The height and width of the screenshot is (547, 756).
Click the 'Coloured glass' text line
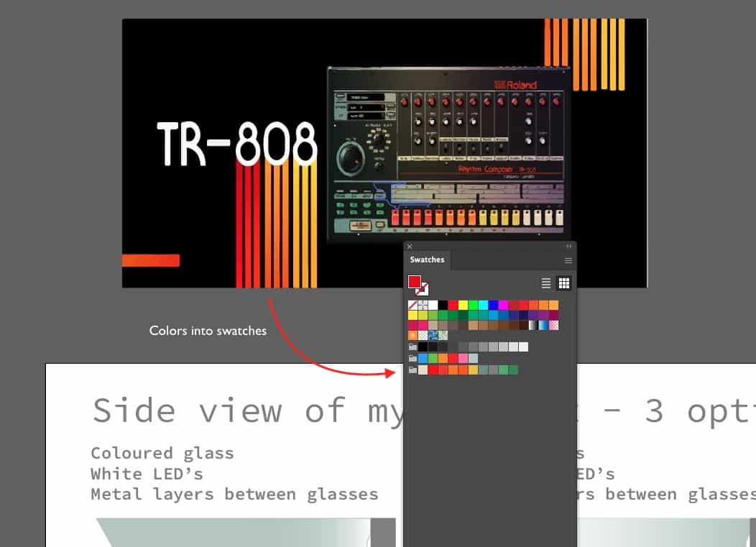[x=162, y=454]
